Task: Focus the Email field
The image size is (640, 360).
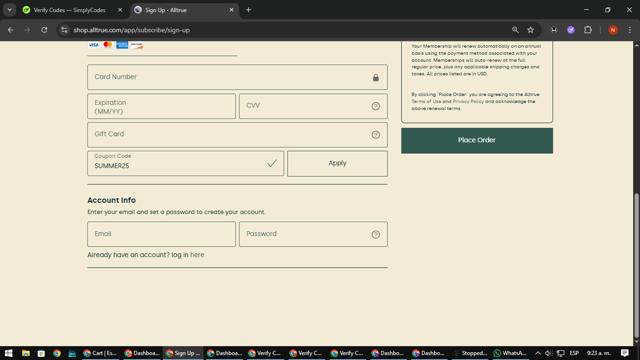Action: (161, 234)
